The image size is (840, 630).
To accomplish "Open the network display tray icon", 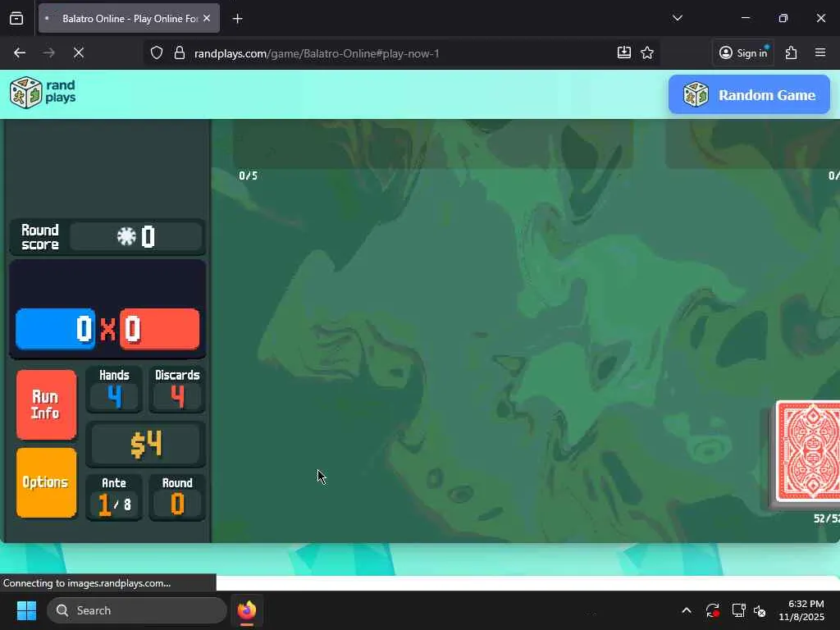I will tap(739, 610).
